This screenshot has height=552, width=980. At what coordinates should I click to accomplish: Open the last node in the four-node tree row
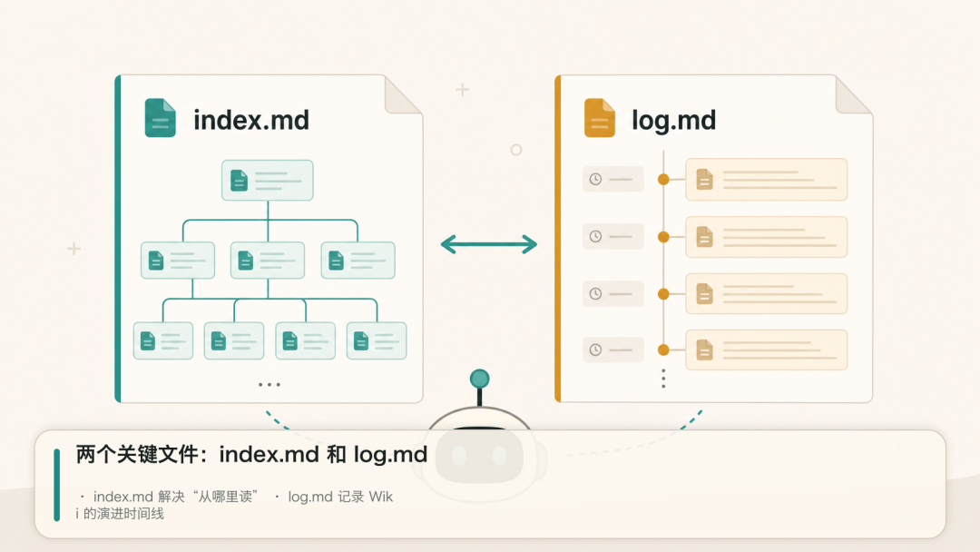377,340
